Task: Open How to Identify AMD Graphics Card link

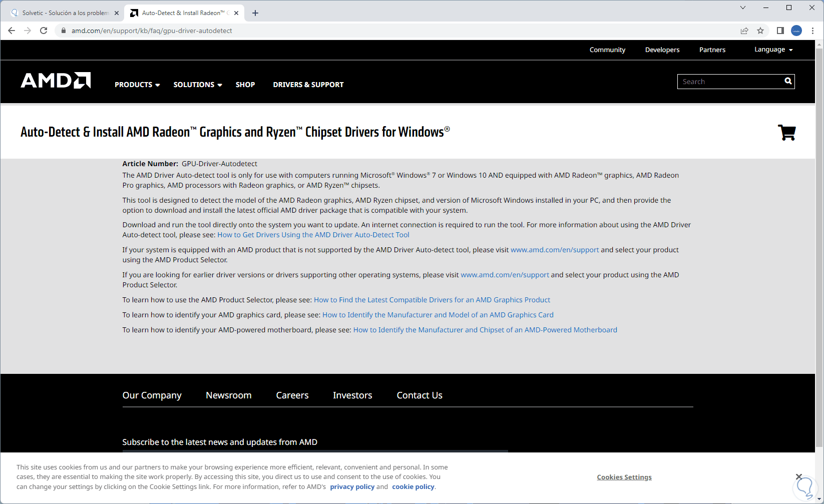Action: point(438,315)
